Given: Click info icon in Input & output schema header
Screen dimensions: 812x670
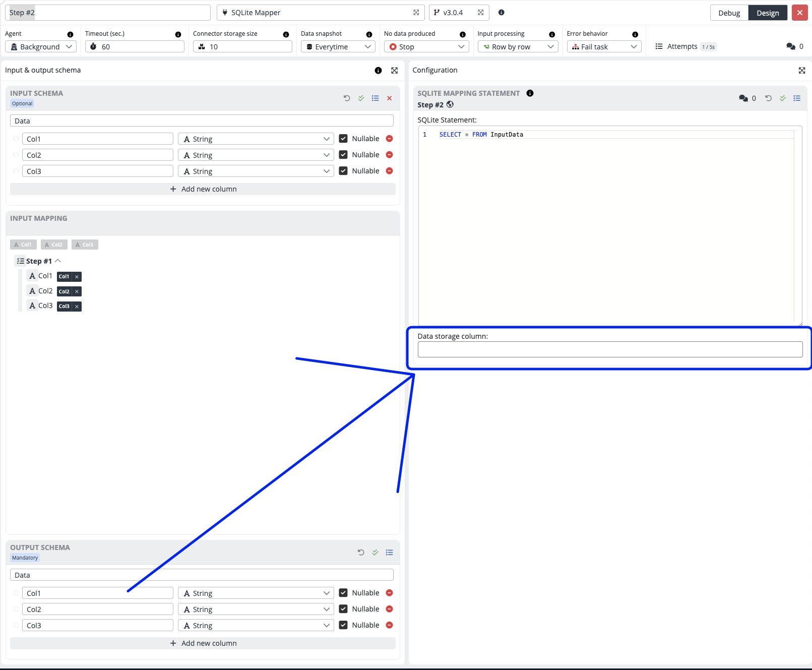Looking at the screenshot, I should pos(378,71).
